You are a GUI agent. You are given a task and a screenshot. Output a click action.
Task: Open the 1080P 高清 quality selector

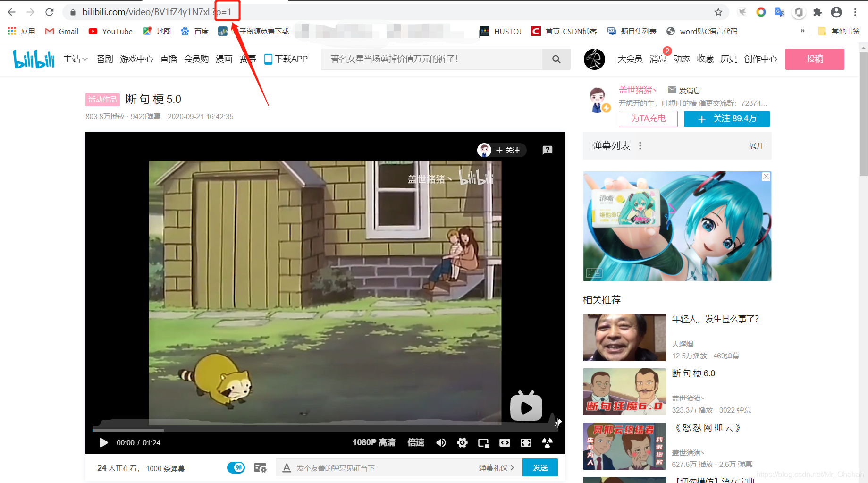pos(374,442)
